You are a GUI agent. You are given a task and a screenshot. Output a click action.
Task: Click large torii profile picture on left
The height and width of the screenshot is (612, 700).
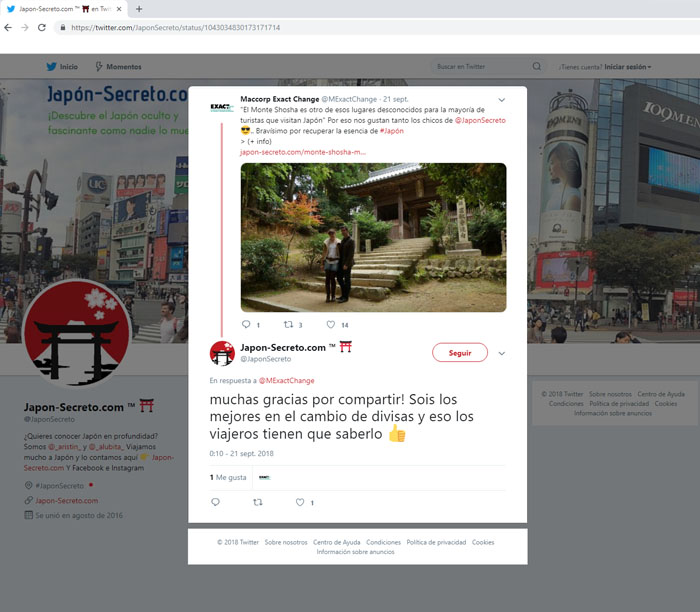coord(77,333)
